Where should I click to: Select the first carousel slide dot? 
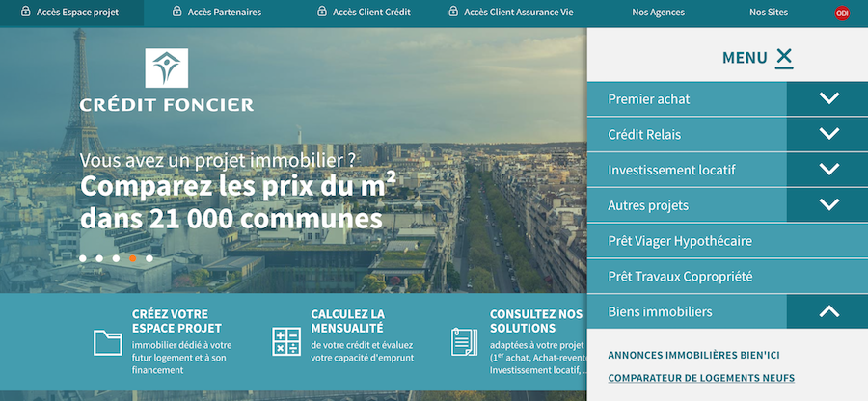click(x=83, y=258)
